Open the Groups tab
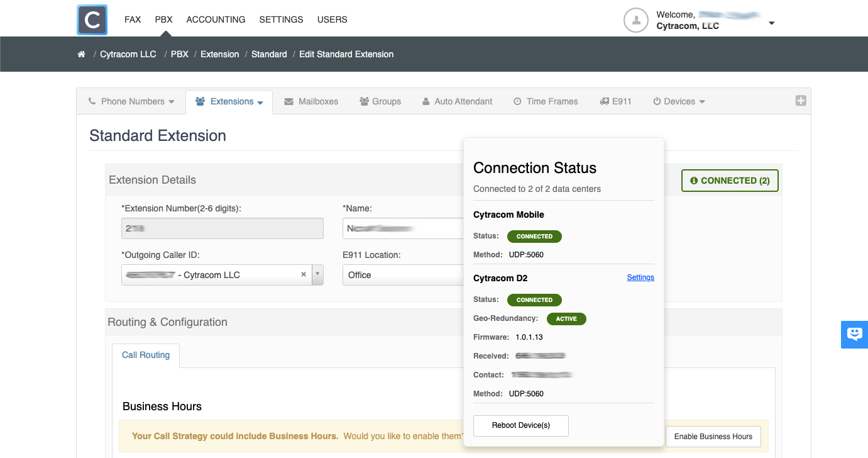 (380, 101)
